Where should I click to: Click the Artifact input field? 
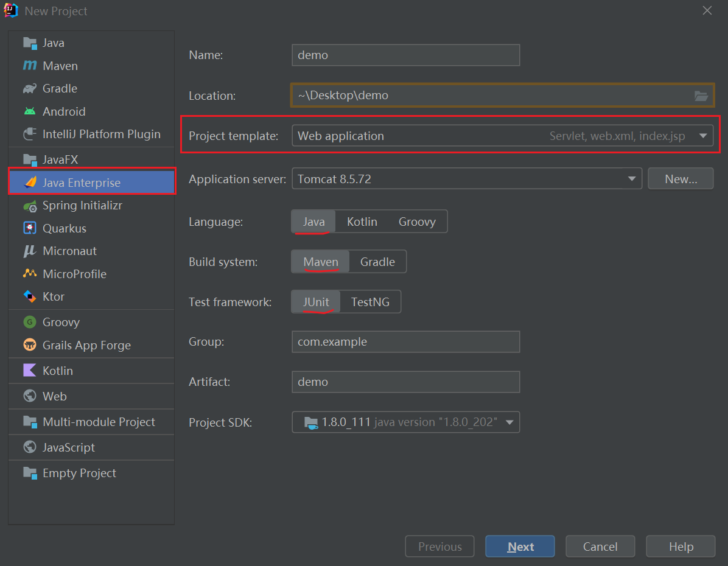coord(406,382)
